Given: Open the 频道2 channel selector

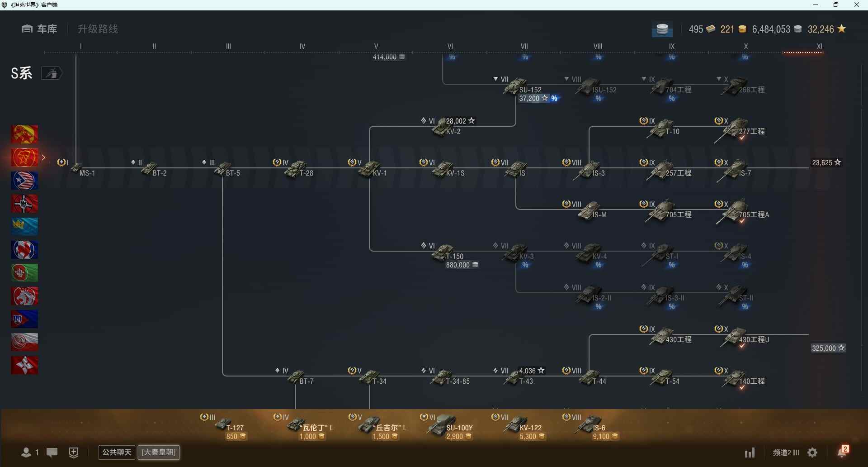Looking at the screenshot, I should tap(786, 452).
